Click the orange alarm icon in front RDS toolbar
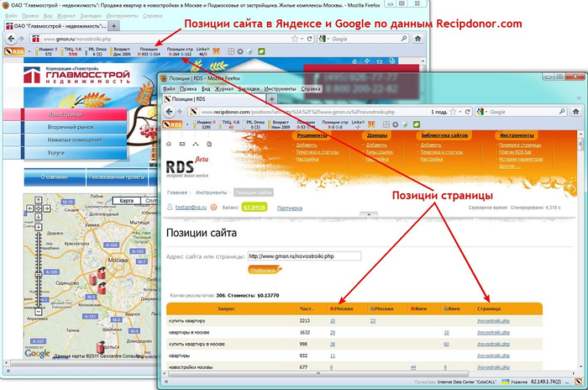This screenshot has width=588, height=390. (x=371, y=124)
